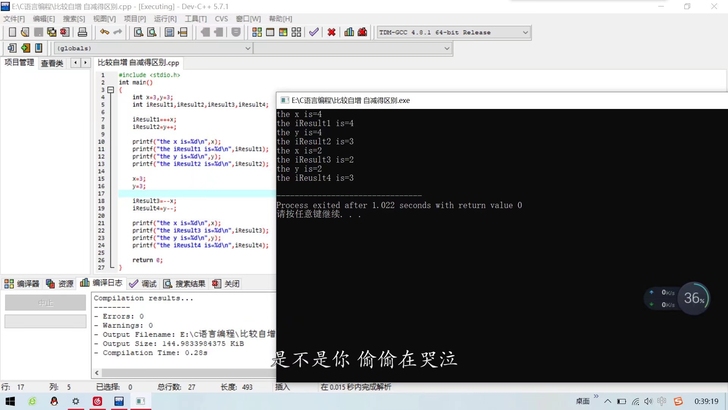Open the 窗口[W] menu

pyautogui.click(x=248, y=19)
